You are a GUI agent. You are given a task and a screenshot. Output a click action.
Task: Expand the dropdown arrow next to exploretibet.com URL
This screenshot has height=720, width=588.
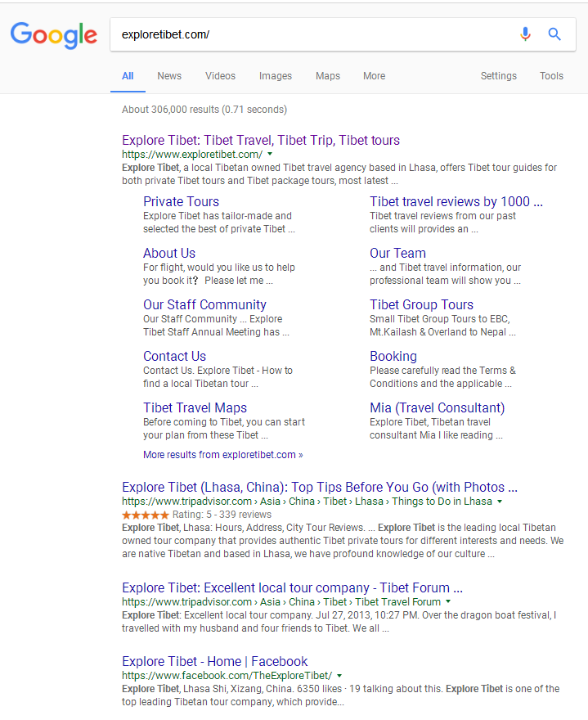click(270, 155)
